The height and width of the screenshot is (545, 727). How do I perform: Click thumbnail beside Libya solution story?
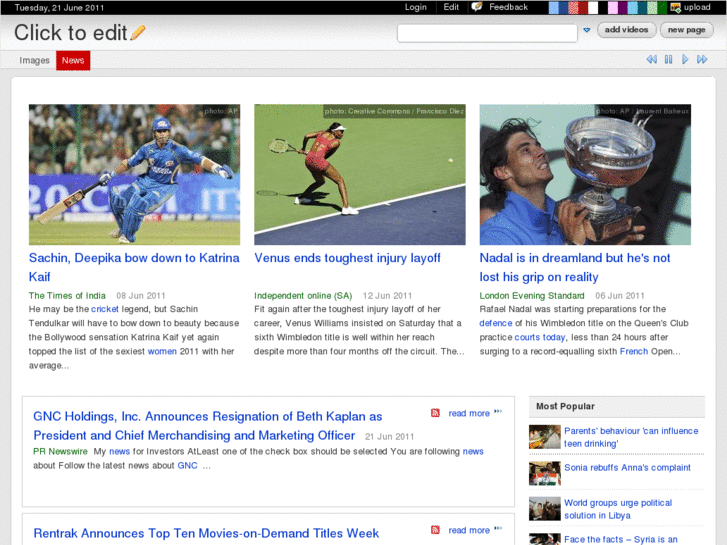pos(545,509)
